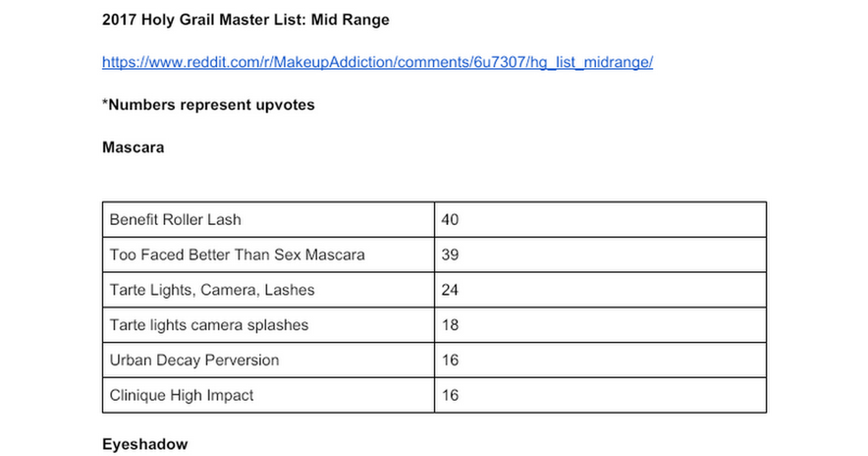Select the Tarte lights camera splashes cell
868x456 pixels.
click(x=209, y=325)
